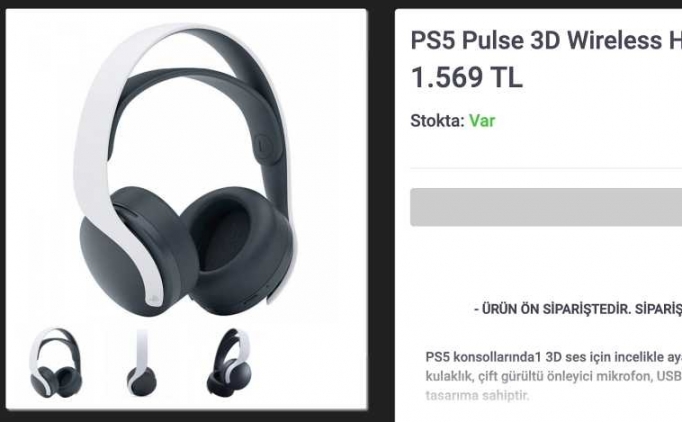Click the large headset product image

point(186,170)
